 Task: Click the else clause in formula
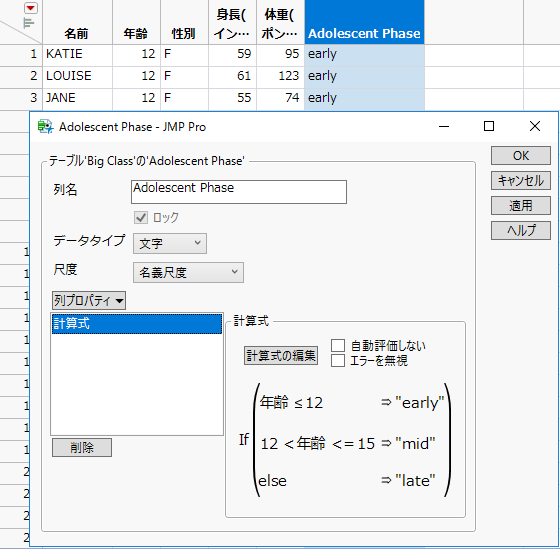point(272,481)
